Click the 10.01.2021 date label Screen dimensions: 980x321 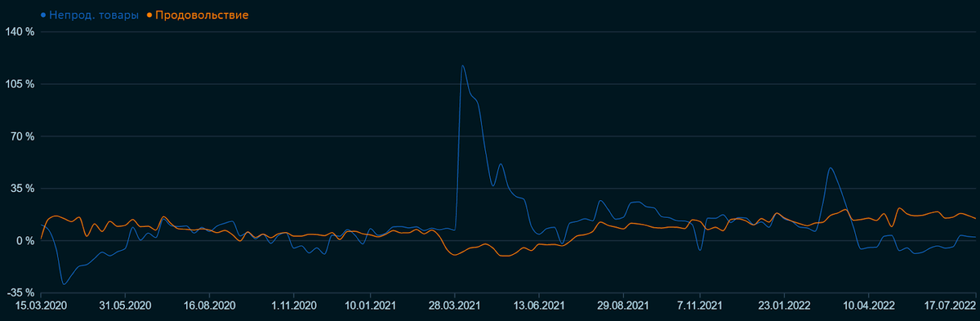(370, 305)
